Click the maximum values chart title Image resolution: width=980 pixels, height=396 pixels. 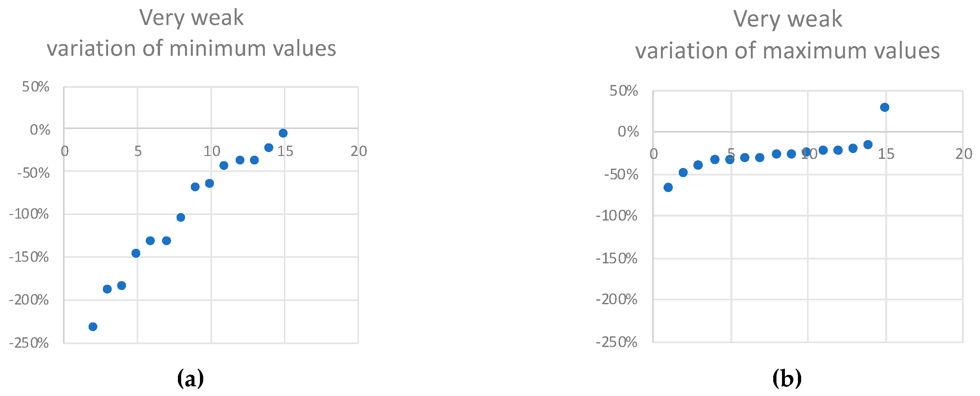(787, 35)
